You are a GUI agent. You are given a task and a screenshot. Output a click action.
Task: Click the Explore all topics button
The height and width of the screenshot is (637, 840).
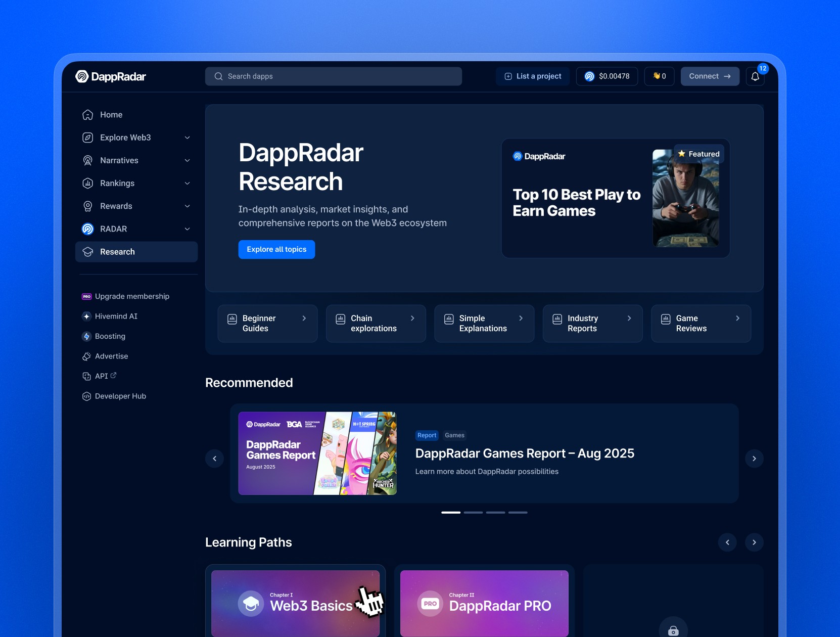click(276, 249)
